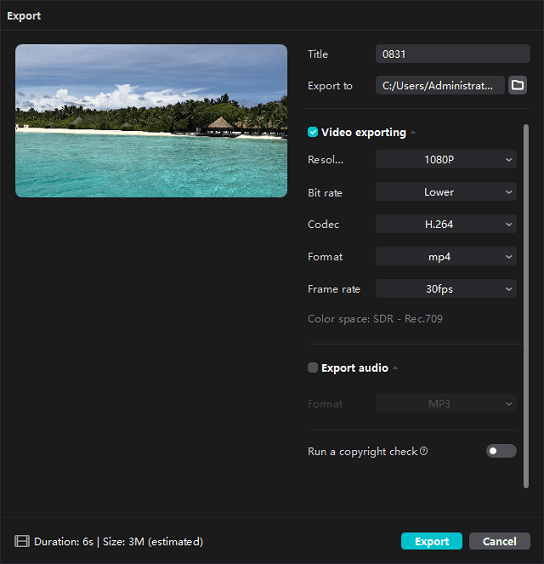Screen dimensions: 544x564
Task: Uncheck the Video exporting checkbox
Action: pos(313,132)
